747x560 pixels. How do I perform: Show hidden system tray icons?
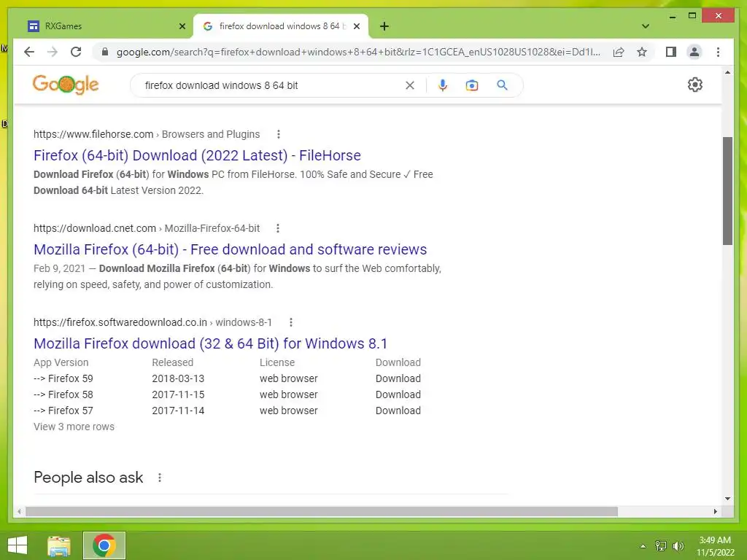coord(643,545)
